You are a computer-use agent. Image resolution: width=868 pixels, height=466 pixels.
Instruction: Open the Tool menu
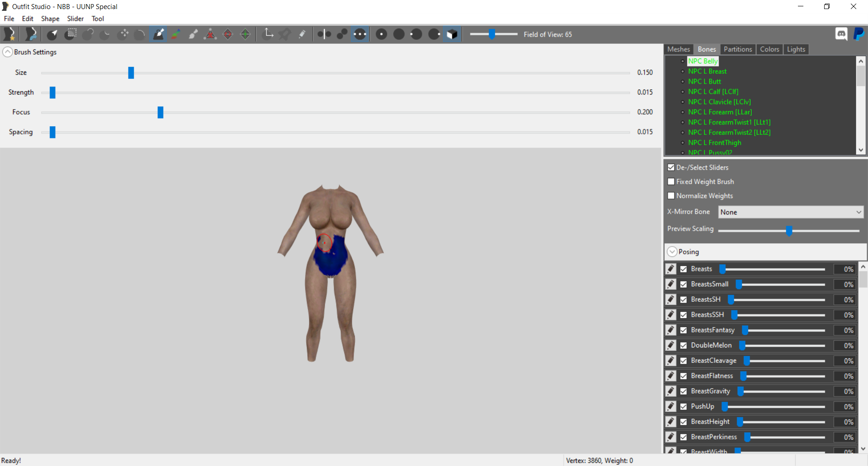[98, 19]
